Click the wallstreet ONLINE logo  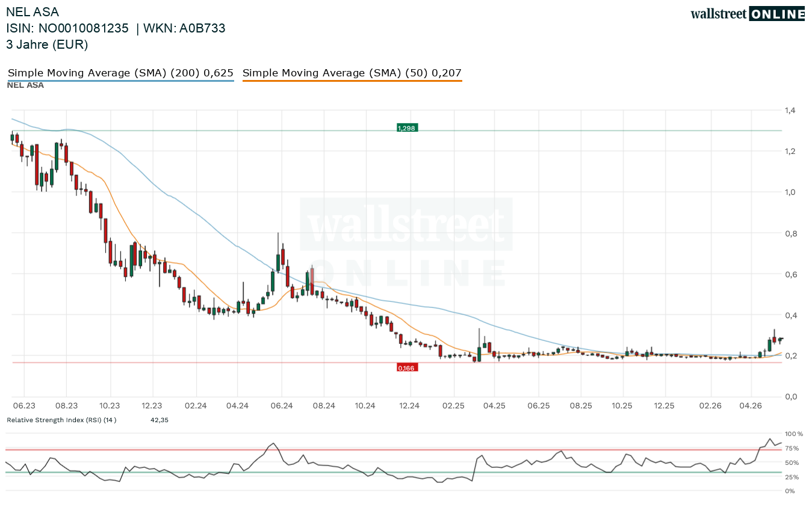[748, 14]
